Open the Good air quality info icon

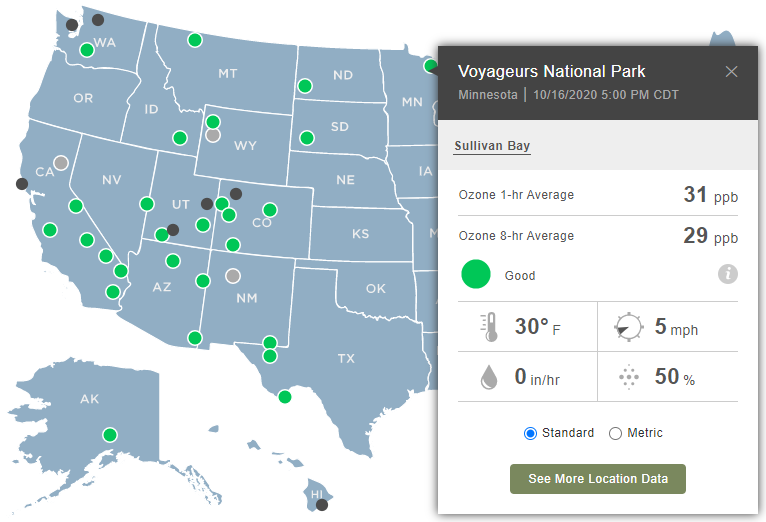727,274
